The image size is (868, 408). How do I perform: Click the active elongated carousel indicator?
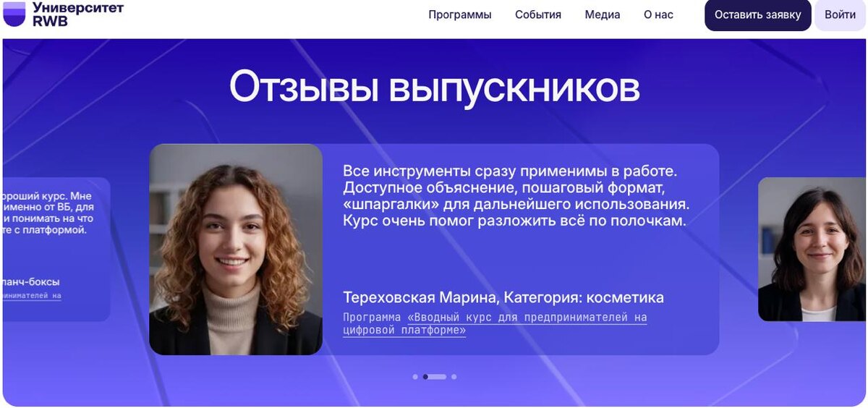click(x=435, y=376)
